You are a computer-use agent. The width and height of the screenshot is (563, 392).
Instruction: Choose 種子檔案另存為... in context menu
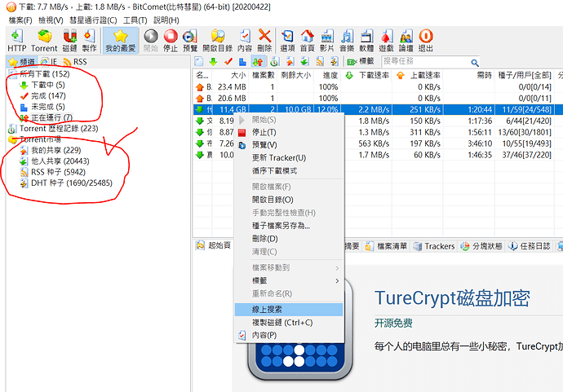click(x=289, y=226)
